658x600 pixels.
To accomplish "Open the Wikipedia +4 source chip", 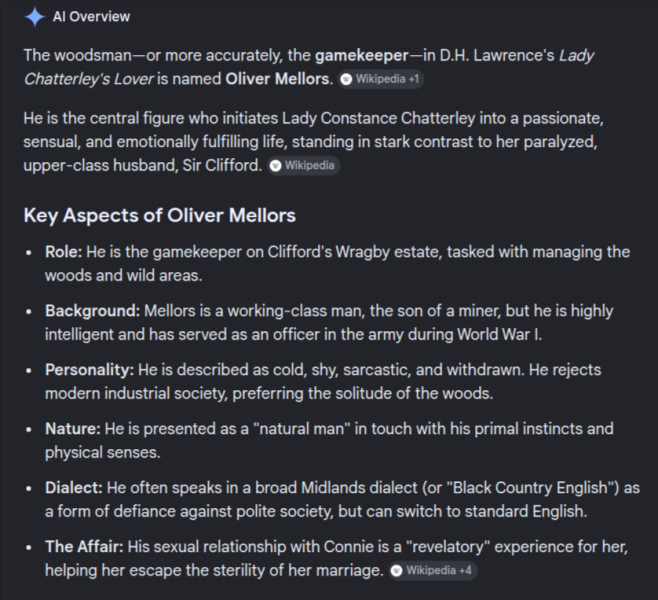I will click(432, 571).
